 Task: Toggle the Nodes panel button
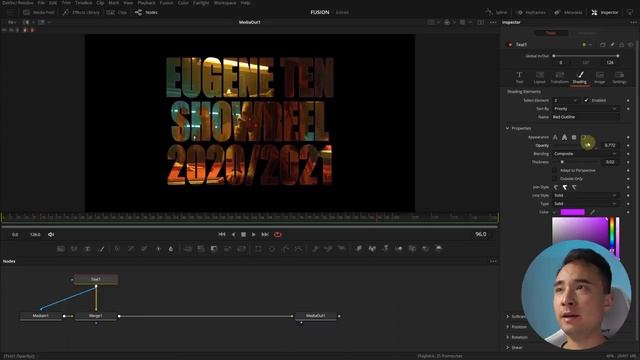coord(146,12)
